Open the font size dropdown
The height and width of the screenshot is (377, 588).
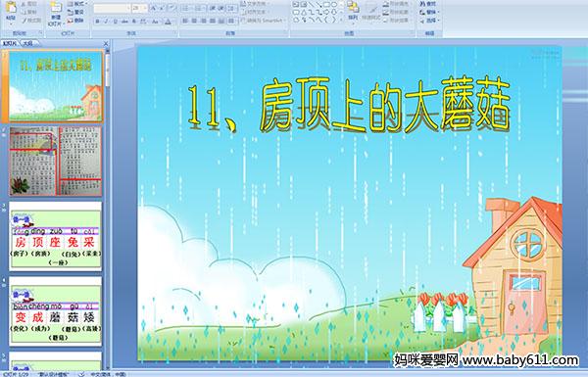[145, 8]
